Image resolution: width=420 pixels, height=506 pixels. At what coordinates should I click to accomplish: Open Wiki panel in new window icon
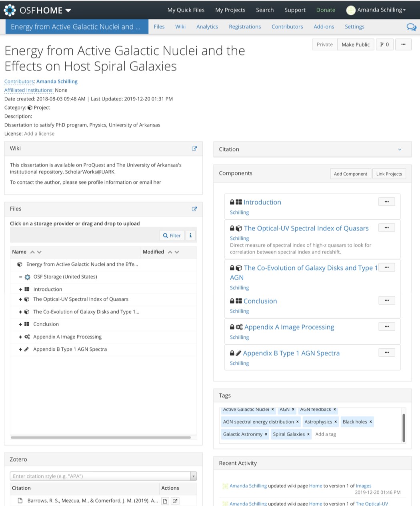point(194,149)
